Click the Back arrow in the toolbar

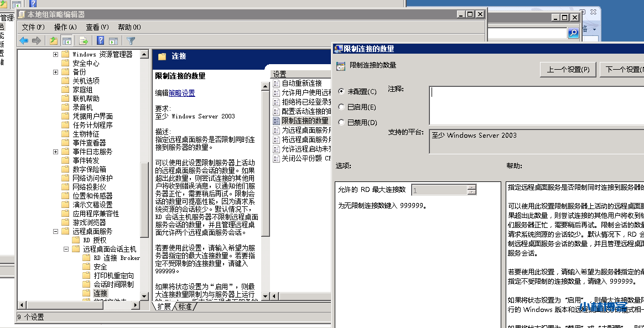coord(23,40)
